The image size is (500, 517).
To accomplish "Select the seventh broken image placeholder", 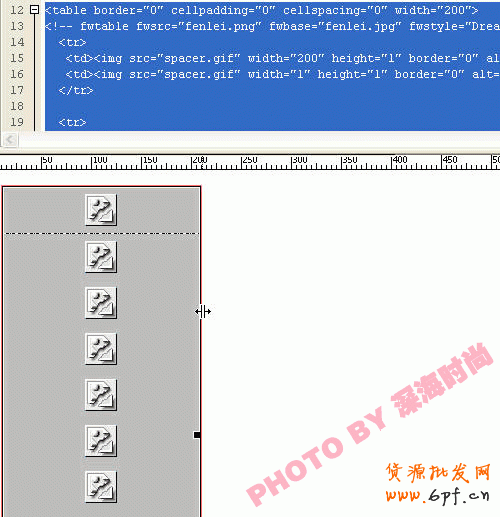I will pos(101,487).
